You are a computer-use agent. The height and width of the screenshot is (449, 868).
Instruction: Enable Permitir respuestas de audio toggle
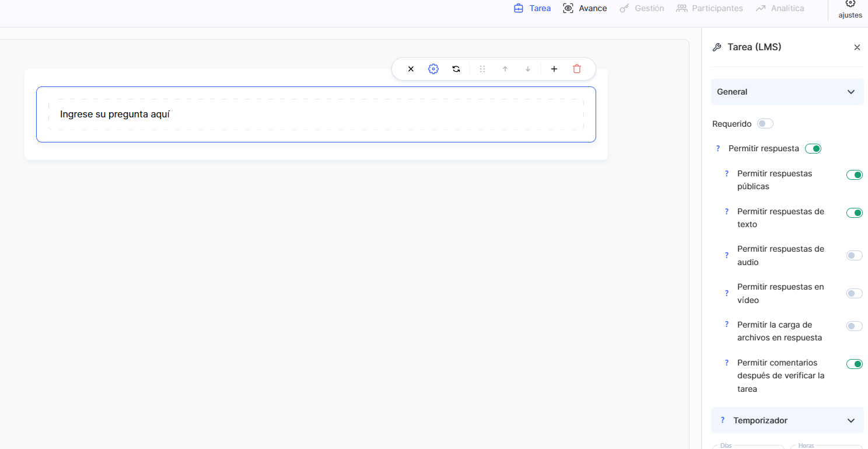[x=854, y=256]
